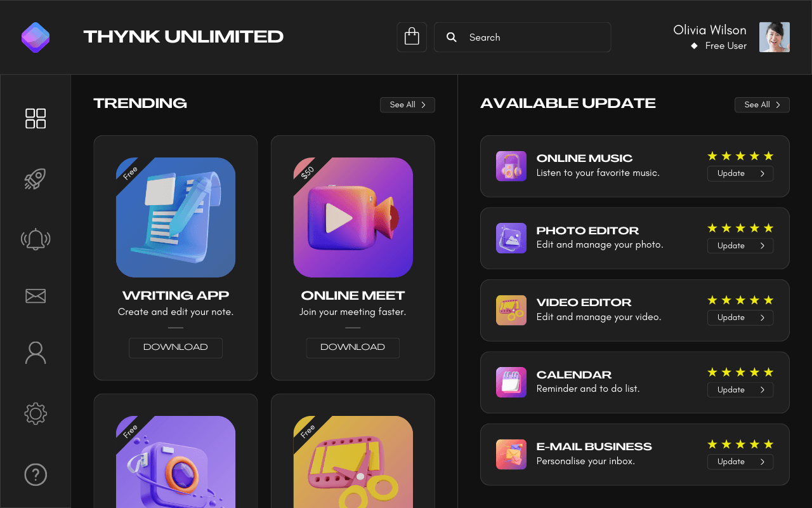Screen dimensions: 812x508
Task: Click the Writing App artwork
Action: coord(176,217)
